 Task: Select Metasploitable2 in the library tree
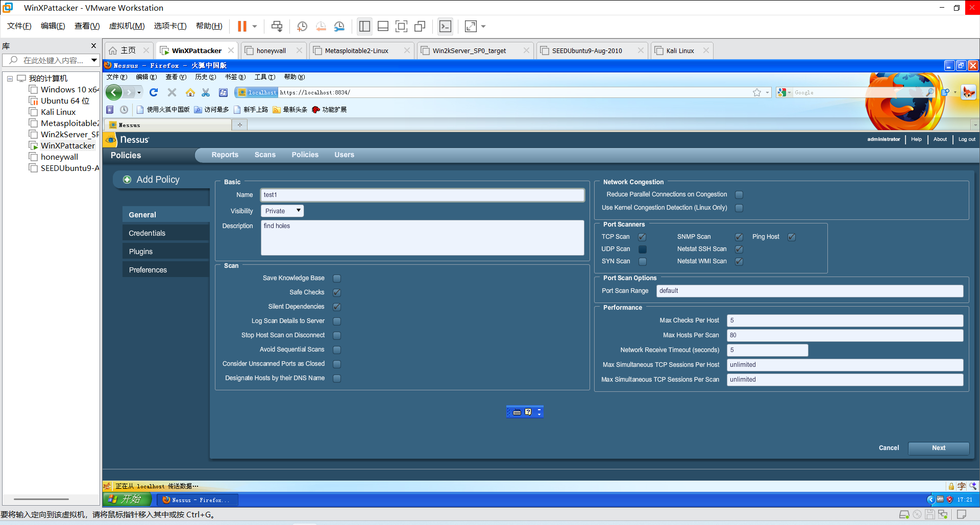[x=64, y=123]
